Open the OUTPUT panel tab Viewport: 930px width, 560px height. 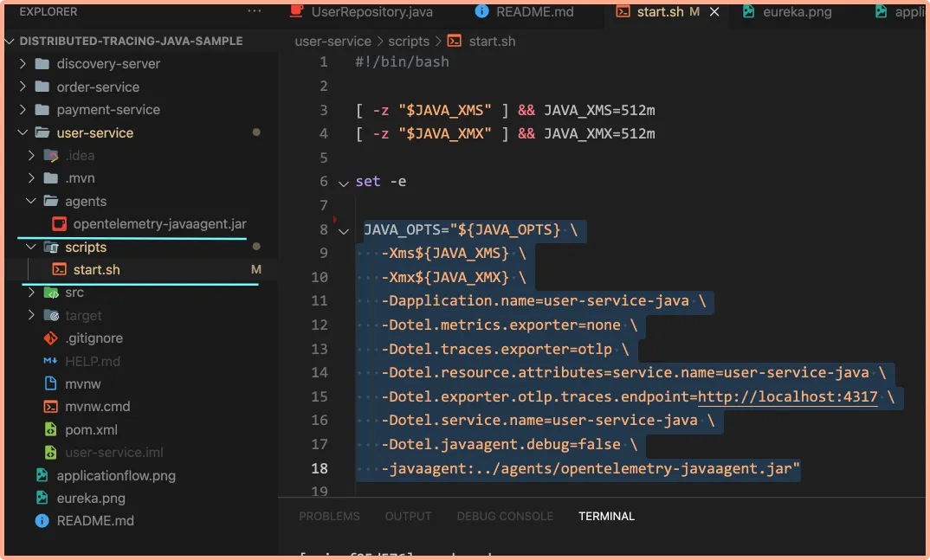coord(408,516)
